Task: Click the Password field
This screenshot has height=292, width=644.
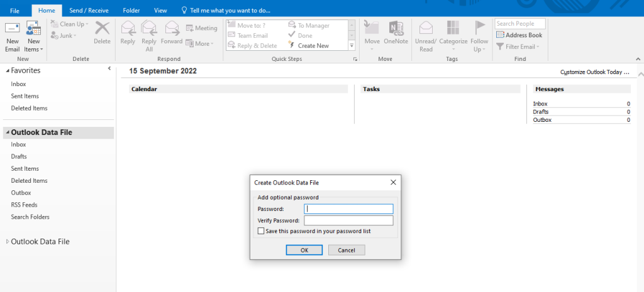Action: click(x=348, y=208)
